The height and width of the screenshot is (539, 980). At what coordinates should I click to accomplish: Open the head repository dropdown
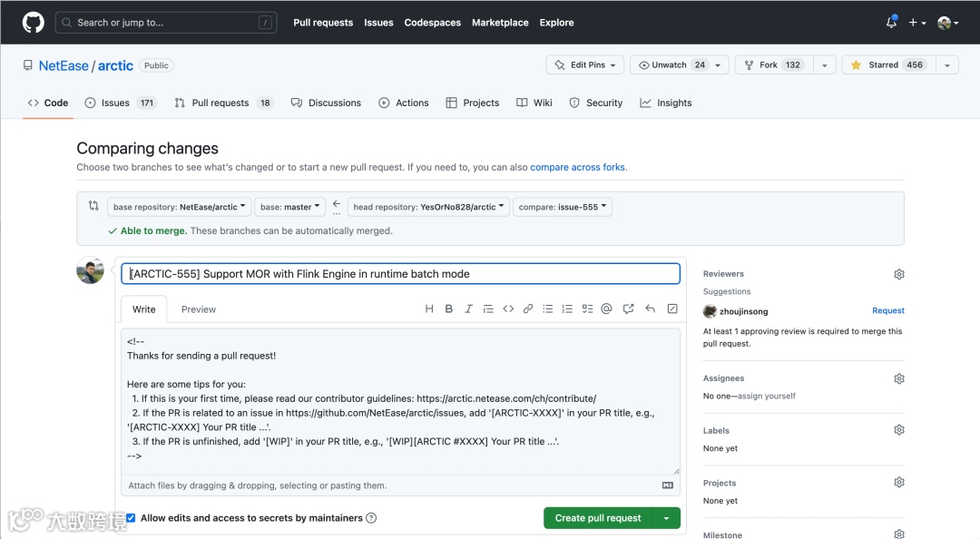pyautogui.click(x=429, y=207)
